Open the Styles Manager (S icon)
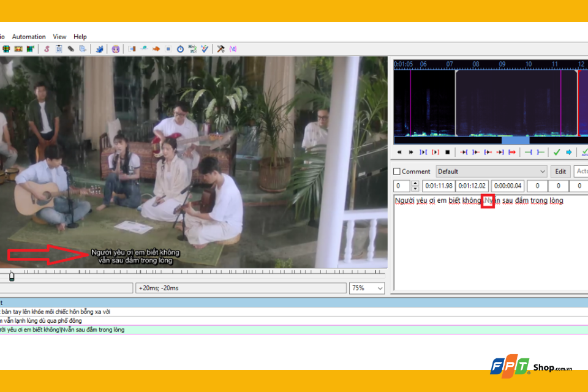The image size is (588, 392). tap(47, 49)
